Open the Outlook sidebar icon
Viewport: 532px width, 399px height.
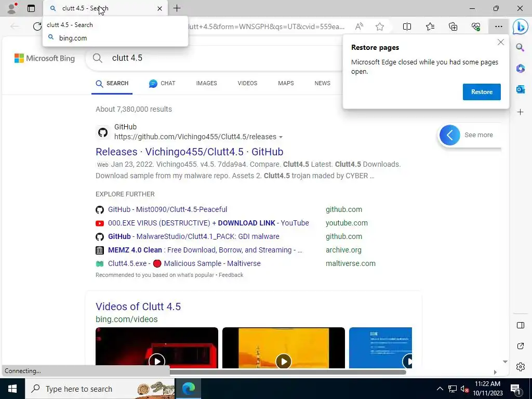[520, 89]
